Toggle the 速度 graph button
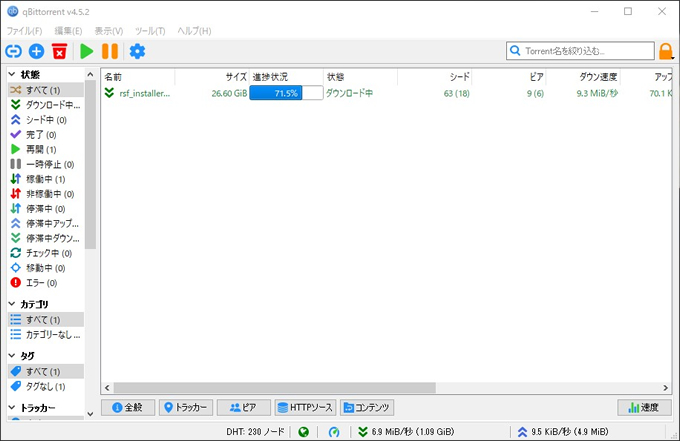The height and width of the screenshot is (441, 680). pos(644,407)
